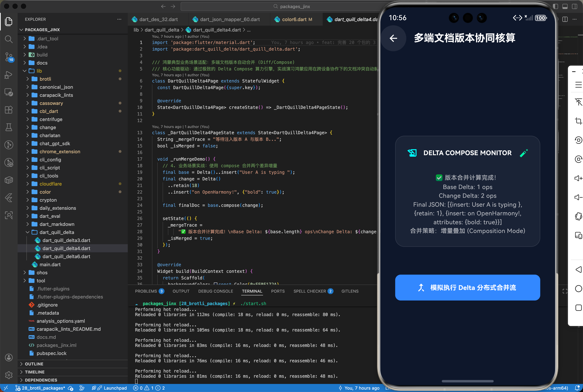Open the Search view in activity bar
The width and height of the screenshot is (583, 392).
pyautogui.click(x=9, y=39)
